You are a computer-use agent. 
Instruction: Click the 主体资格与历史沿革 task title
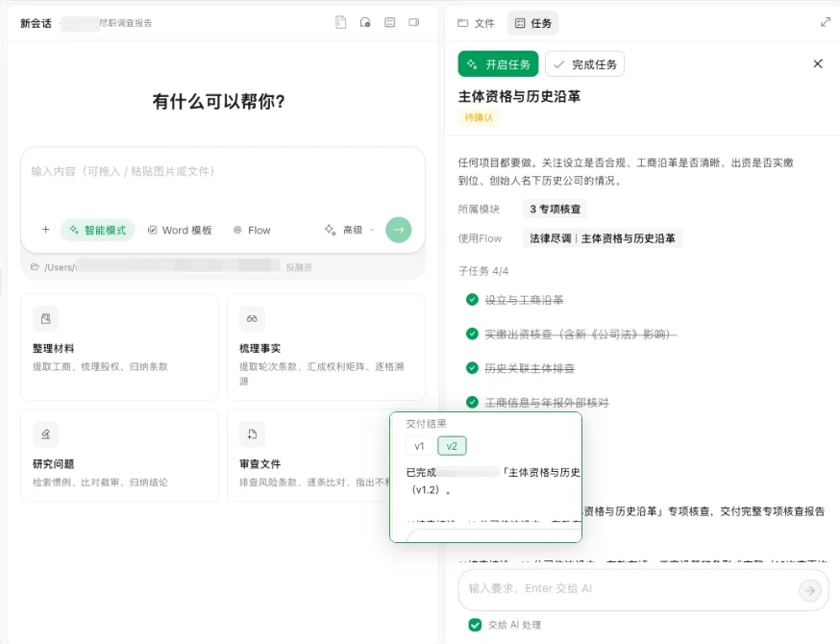tap(519, 96)
